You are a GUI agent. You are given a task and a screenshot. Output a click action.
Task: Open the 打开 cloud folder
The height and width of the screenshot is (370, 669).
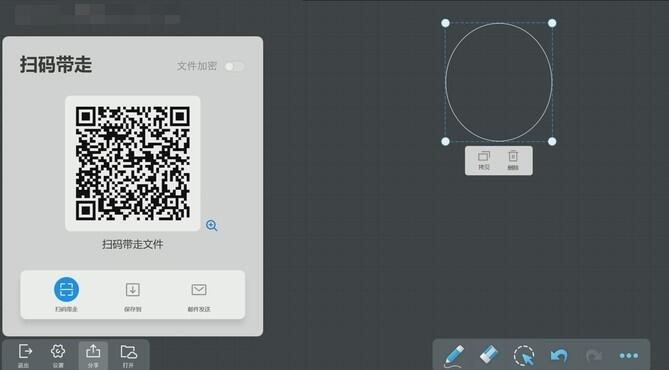point(128,355)
